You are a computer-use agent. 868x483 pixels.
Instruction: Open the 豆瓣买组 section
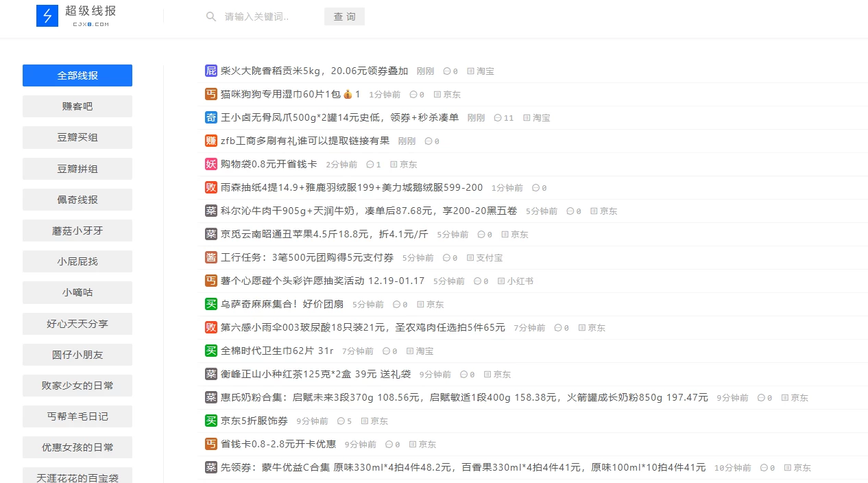click(x=77, y=137)
